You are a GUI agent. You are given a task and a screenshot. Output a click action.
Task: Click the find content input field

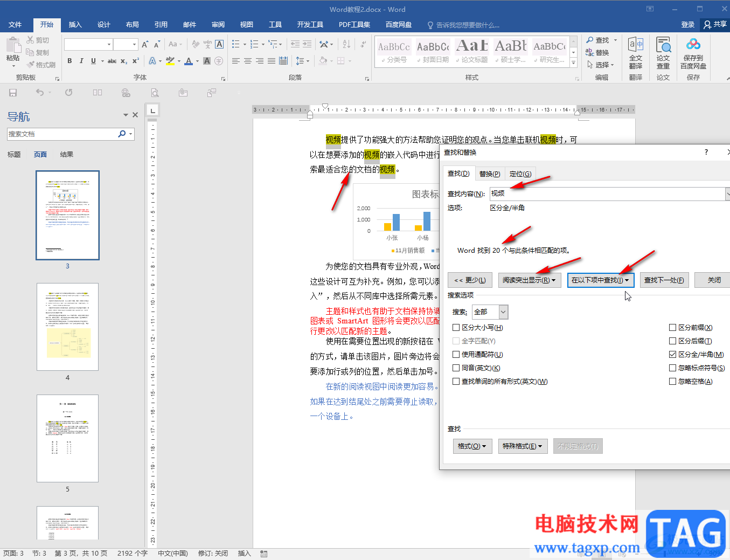[607, 194]
